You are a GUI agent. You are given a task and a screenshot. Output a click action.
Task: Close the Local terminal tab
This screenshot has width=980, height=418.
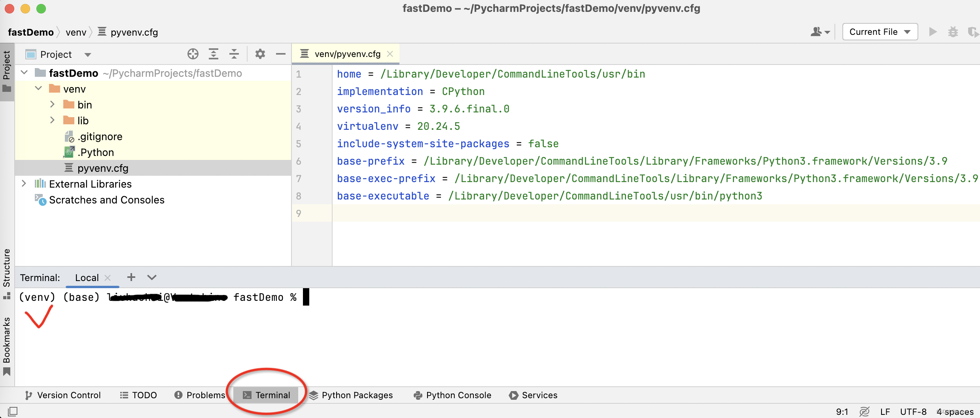tap(108, 278)
